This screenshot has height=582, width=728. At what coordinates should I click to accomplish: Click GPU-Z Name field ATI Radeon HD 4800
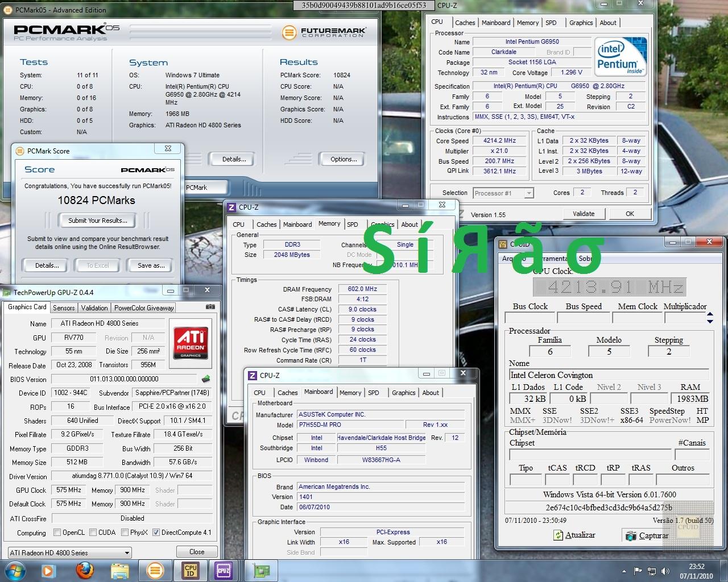point(107,323)
